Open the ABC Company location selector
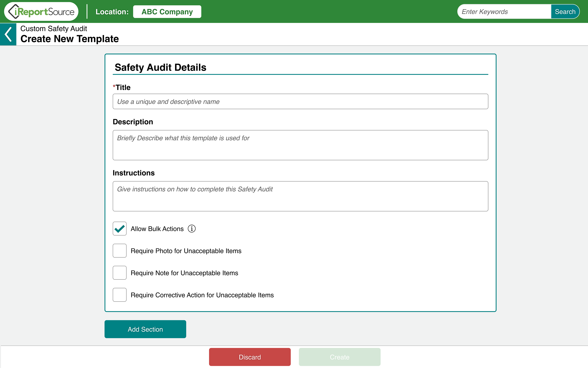The image size is (588, 368). pos(167,12)
